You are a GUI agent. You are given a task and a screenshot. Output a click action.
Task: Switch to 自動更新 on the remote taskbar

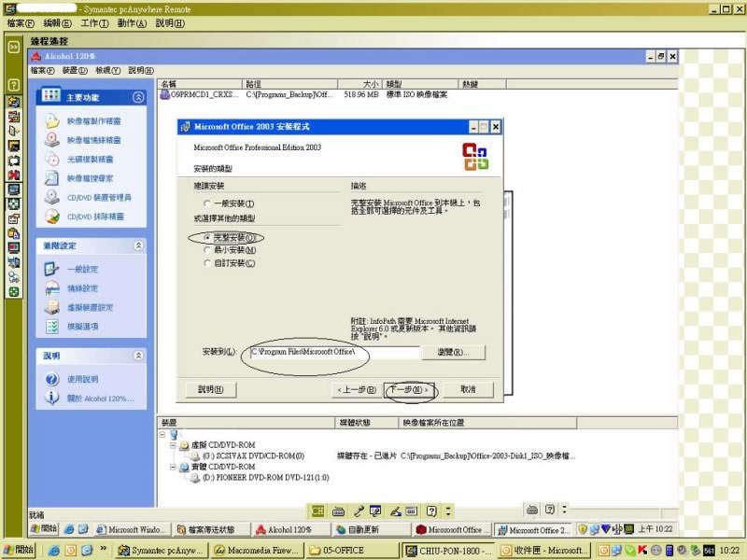point(371,529)
